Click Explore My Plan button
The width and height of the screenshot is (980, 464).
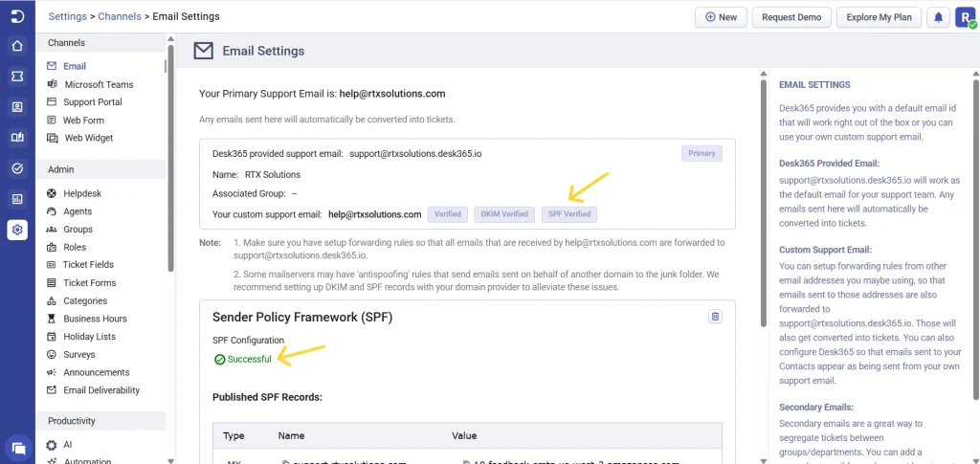(x=879, y=17)
